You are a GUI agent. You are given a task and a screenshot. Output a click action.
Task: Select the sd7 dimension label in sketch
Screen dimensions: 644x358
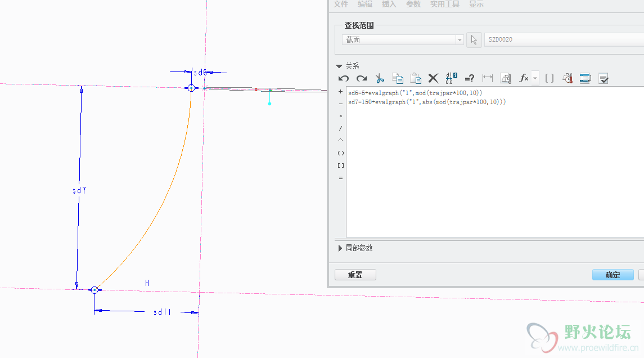(x=79, y=190)
